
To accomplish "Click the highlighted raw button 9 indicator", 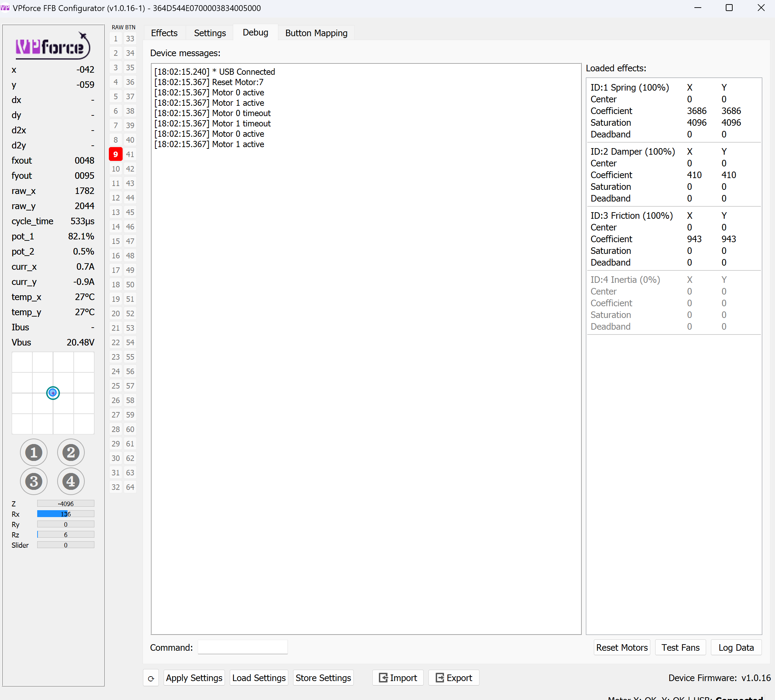I will coord(115,154).
